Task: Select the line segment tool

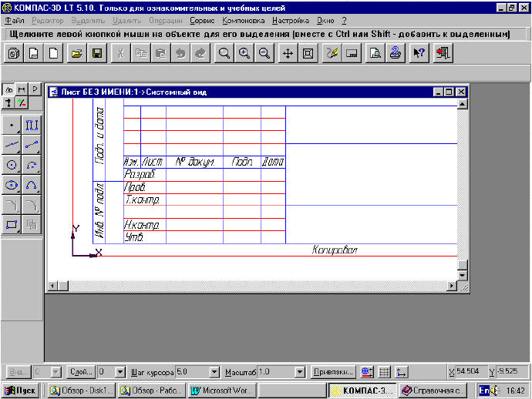Action: [31, 145]
